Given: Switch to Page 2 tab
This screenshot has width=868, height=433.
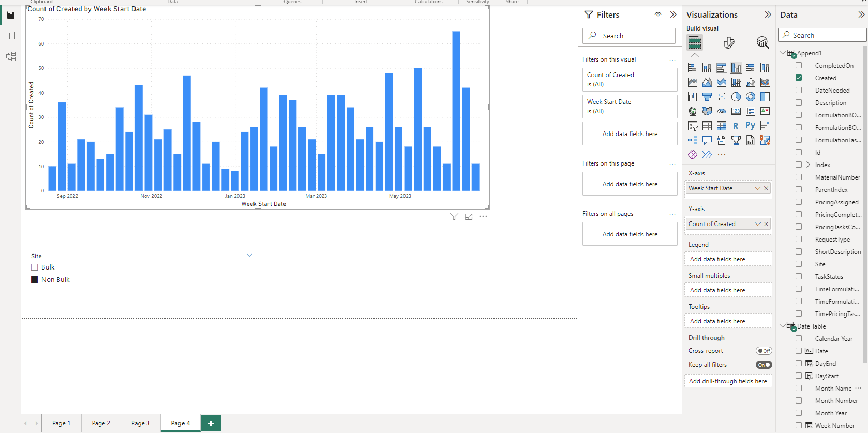Looking at the screenshot, I should pos(101,423).
